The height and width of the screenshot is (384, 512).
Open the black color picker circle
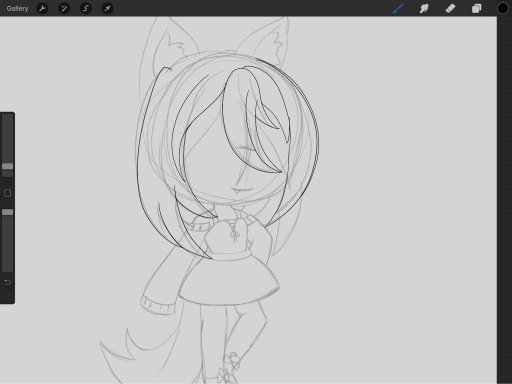point(503,8)
